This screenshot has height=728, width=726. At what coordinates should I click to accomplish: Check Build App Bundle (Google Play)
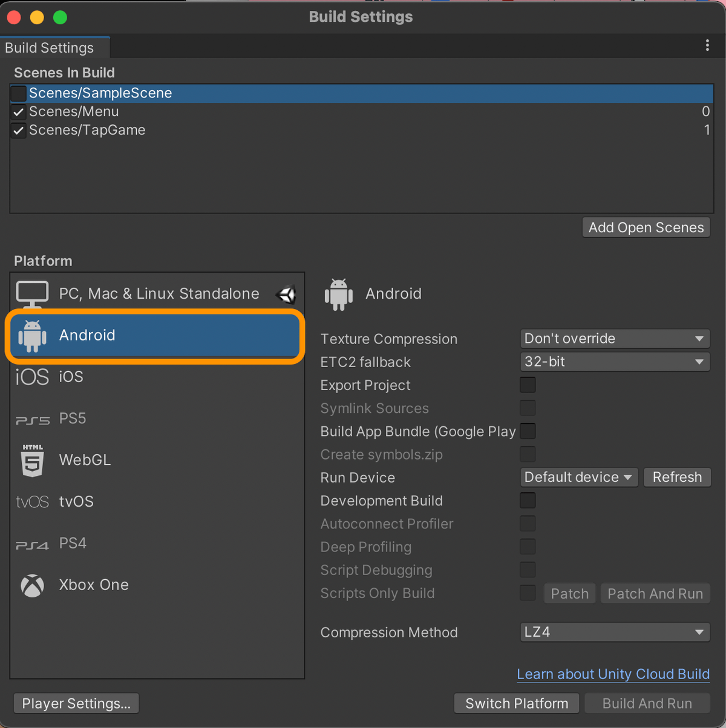point(527,431)
